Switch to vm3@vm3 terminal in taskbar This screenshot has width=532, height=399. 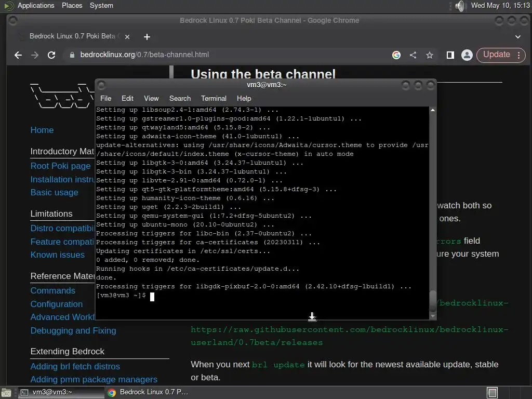click(x=61, y=392)
